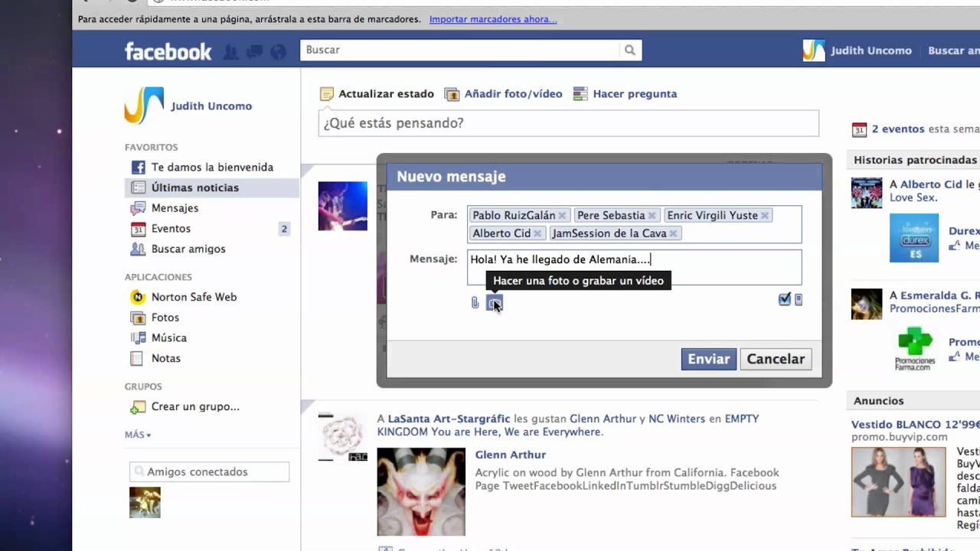
Task: Expand the MÁS dropdown in sidebar
Action: 138,435
